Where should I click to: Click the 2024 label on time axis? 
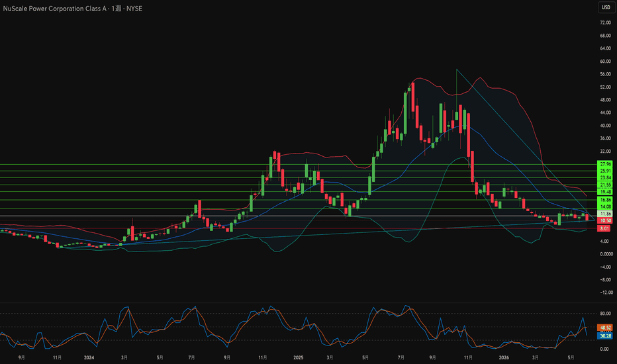pos(89,357)
